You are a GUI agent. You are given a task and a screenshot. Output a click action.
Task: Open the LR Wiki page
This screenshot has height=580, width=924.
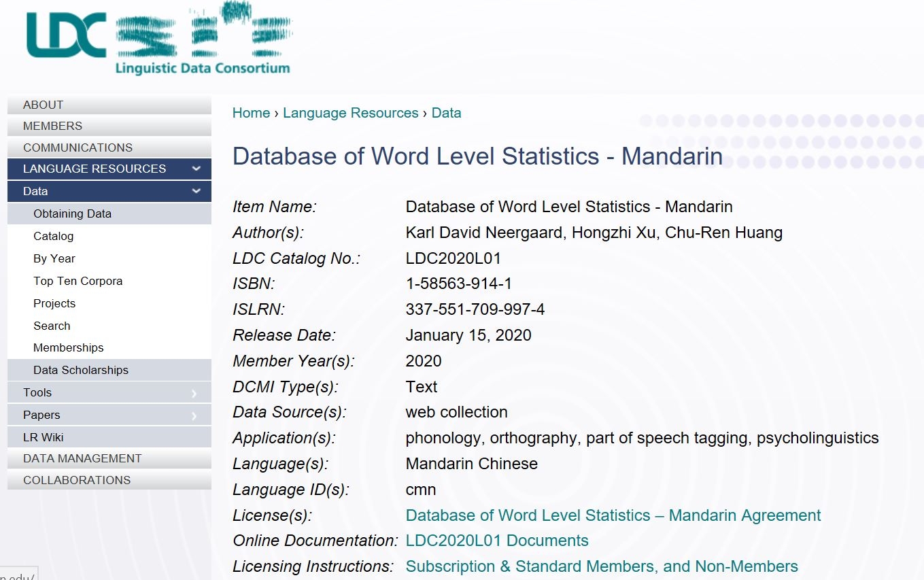tap(46, 437)
